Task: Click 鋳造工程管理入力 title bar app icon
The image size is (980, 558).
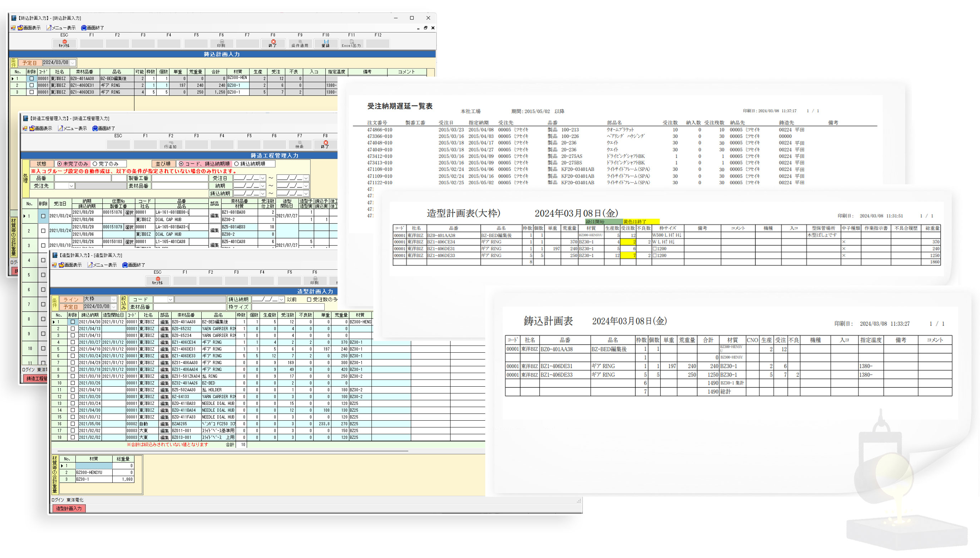Action: coord(26,118)
